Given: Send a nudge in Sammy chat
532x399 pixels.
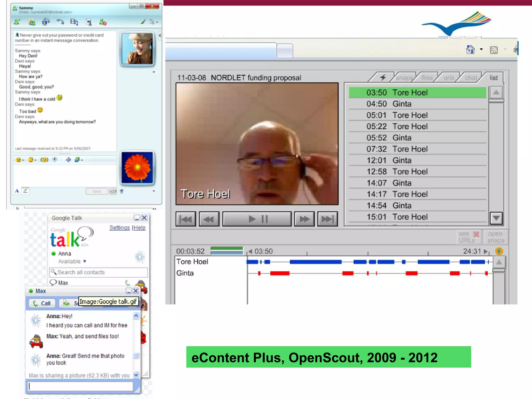Looking at the screenshot, I should tap(44, 160).
